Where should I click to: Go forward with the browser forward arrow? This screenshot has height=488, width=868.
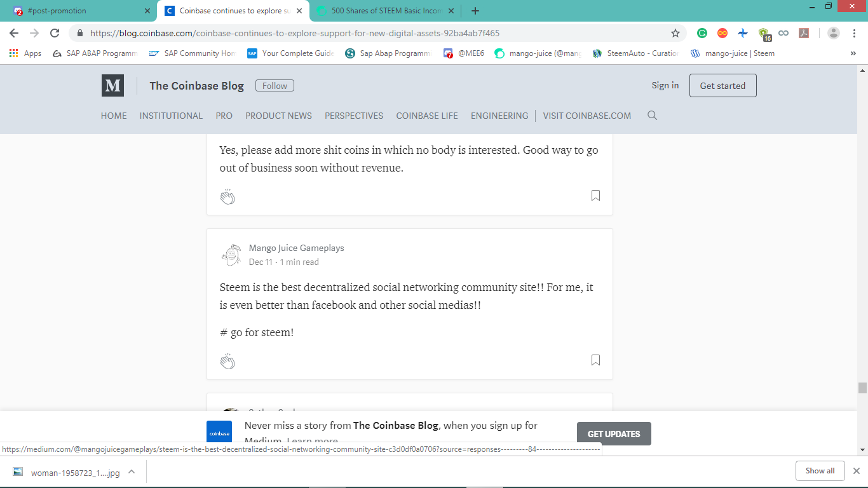coord(34,33)
